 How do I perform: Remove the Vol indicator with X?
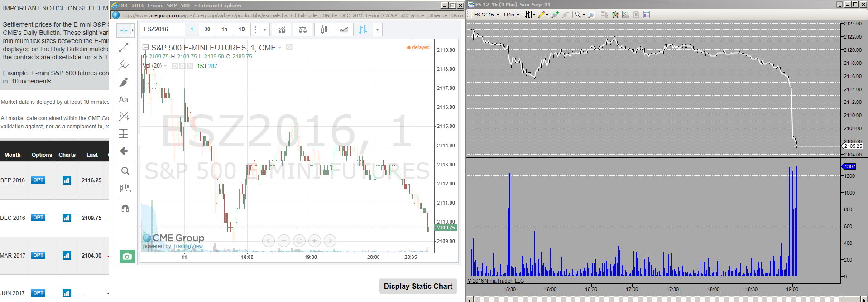pyautogui.click(x=190, y=66)
